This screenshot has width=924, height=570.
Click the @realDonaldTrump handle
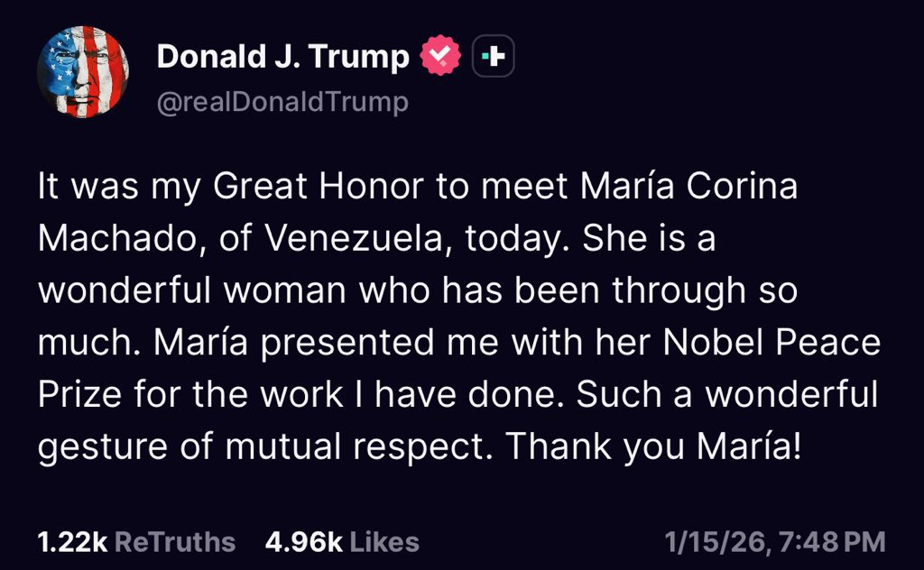pos(282,102)
